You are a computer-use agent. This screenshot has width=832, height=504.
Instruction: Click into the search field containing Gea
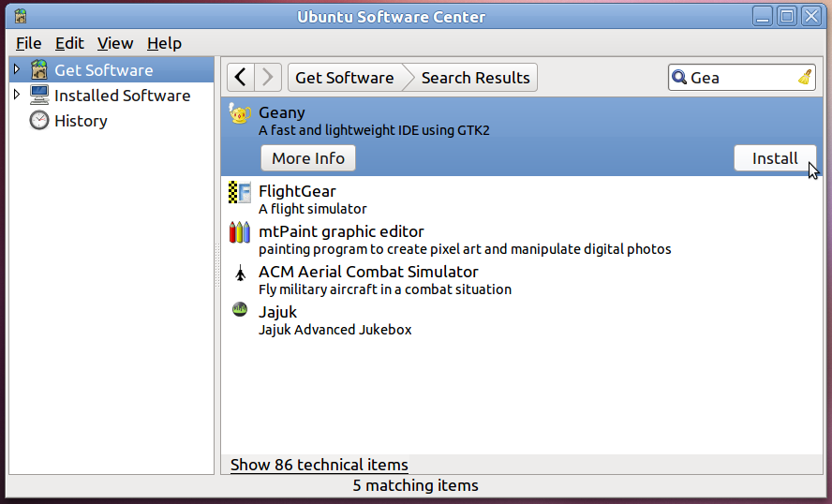coord(740,78)
